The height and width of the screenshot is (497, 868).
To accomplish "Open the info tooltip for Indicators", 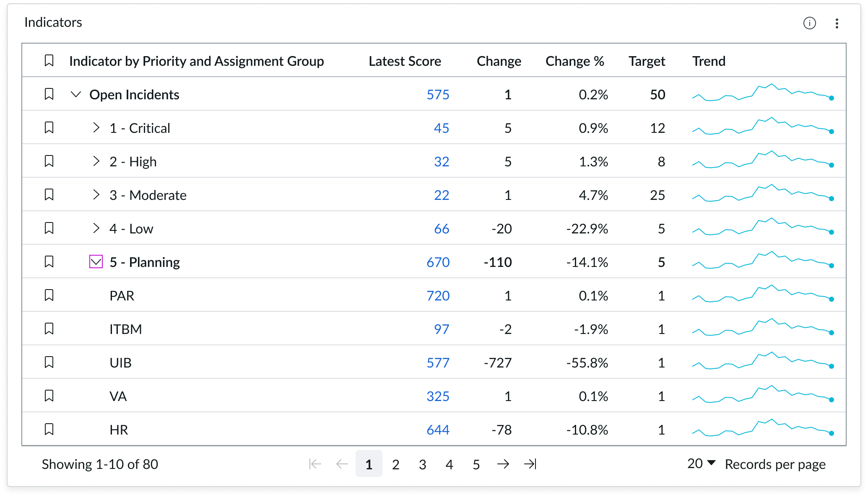I will 809,23.
